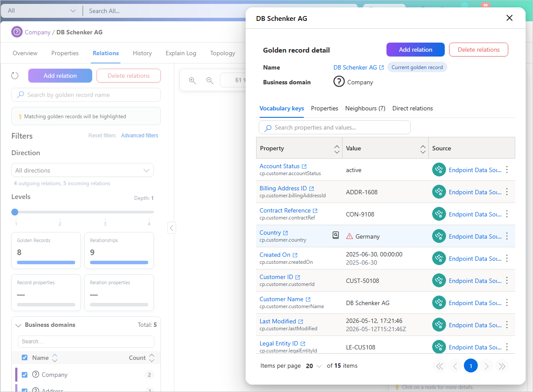
Task: Click Endpoint Data Source icon in Customer ID row
Action: [x=439, y=280]
